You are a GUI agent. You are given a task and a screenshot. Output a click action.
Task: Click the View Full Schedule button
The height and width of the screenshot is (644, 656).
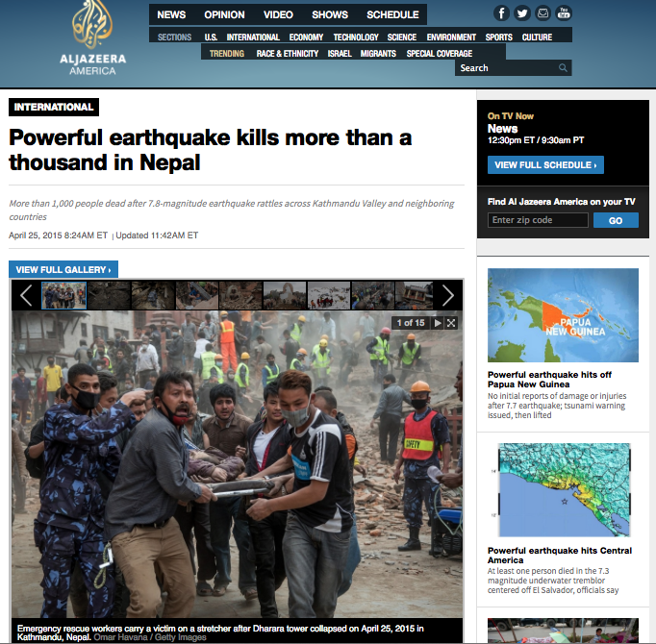click(x=545, y=164)
